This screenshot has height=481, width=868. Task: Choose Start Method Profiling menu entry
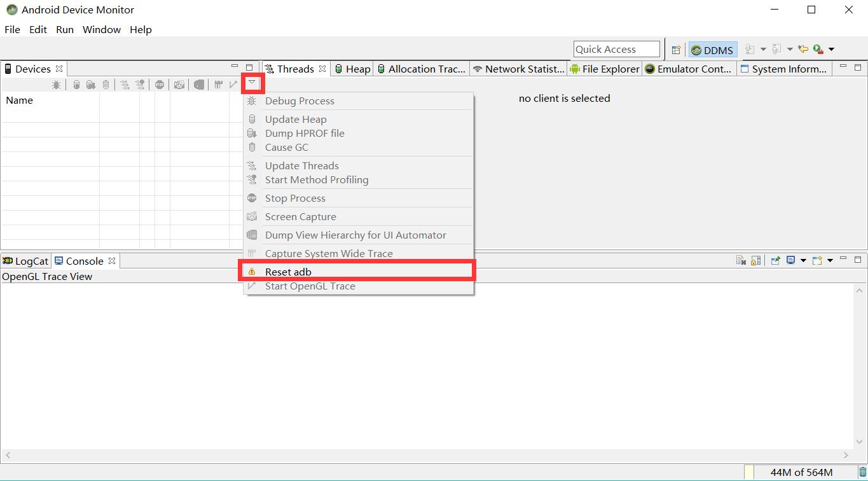point(359,179)
